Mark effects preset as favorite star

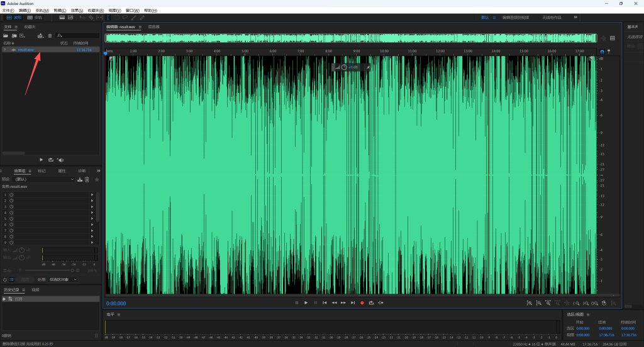[97, 179]
